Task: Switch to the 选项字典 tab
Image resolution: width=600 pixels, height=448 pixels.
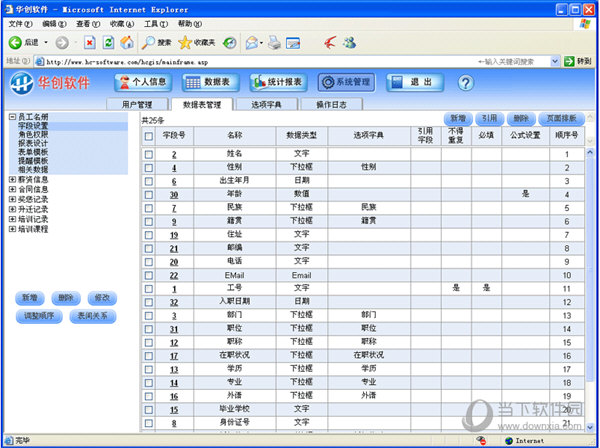Action: (266, 104)
